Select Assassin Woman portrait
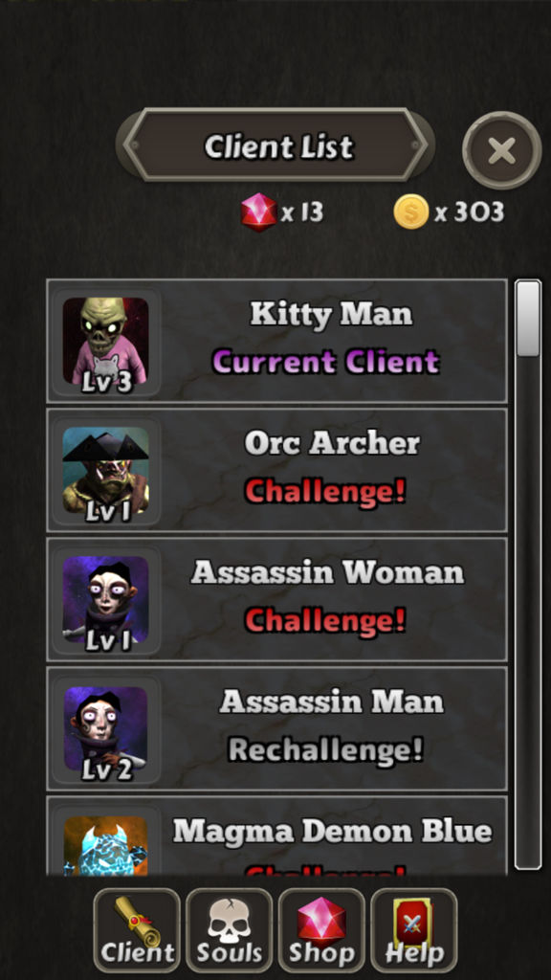551x980 pixels. (x=105, y=600)
